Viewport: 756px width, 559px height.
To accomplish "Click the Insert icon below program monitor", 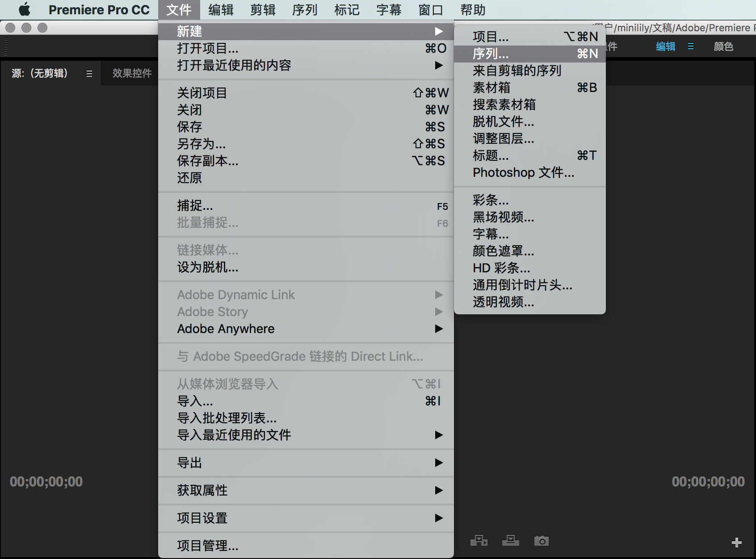I will pos(479,541).
